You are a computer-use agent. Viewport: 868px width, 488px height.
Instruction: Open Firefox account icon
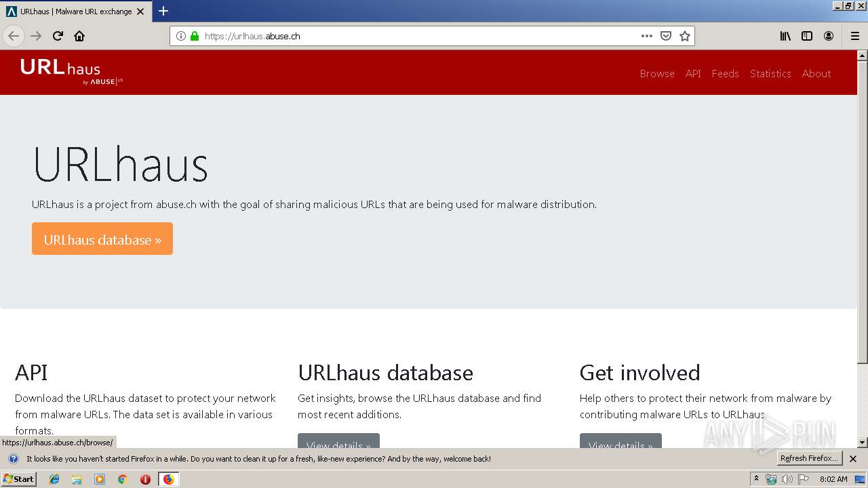point(829,36)
